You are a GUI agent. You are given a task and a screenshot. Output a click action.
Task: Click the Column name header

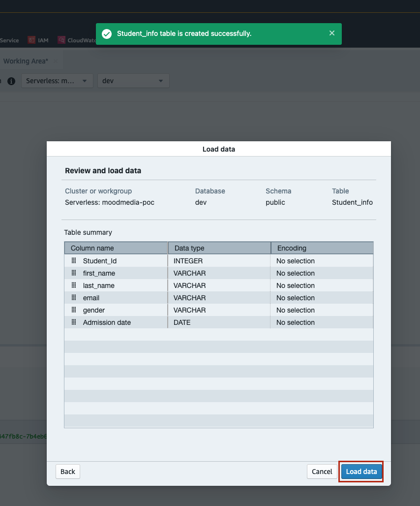116,248
